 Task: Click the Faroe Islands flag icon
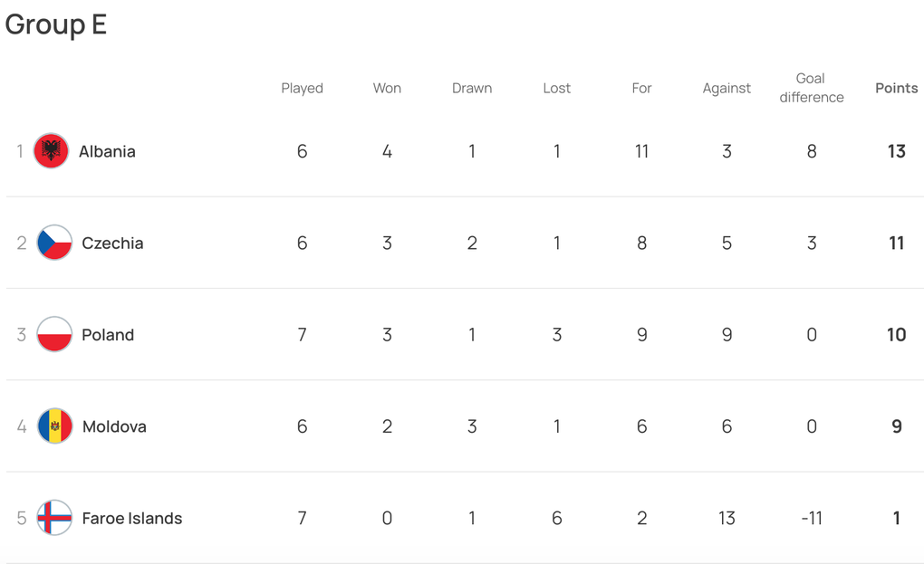(x=54, y=518)
